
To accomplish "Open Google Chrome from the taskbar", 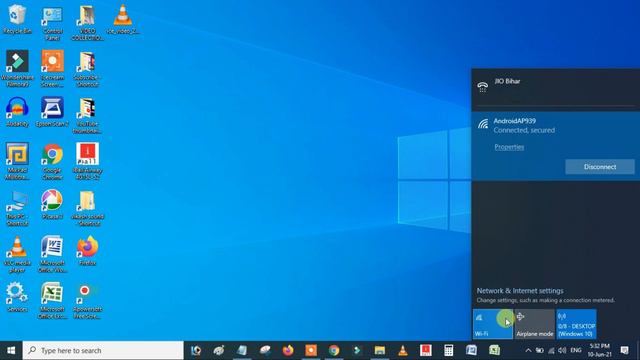I will point(334,350).
